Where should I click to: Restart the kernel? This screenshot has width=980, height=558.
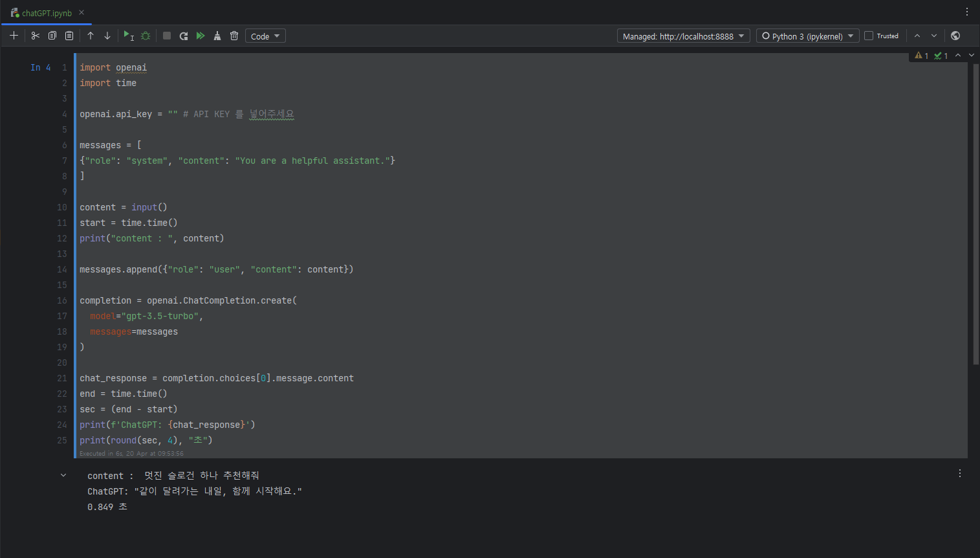click(184, 36)
